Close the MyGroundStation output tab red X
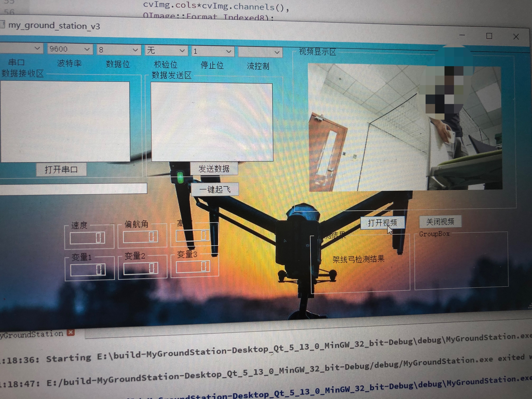 tap(71, 332)
